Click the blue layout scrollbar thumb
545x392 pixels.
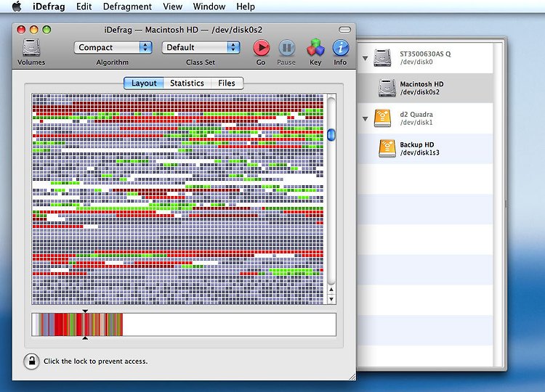(x=331, y=135)
